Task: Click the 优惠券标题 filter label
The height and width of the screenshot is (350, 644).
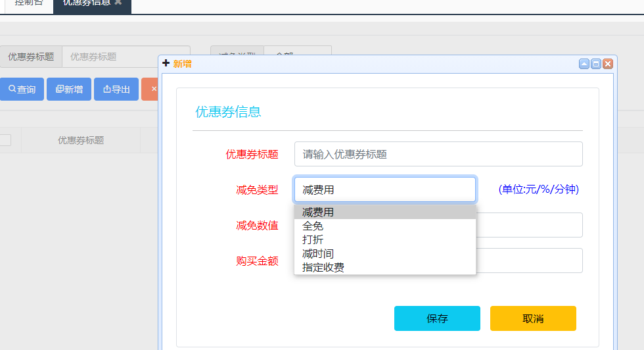Action: coord(31,57)
